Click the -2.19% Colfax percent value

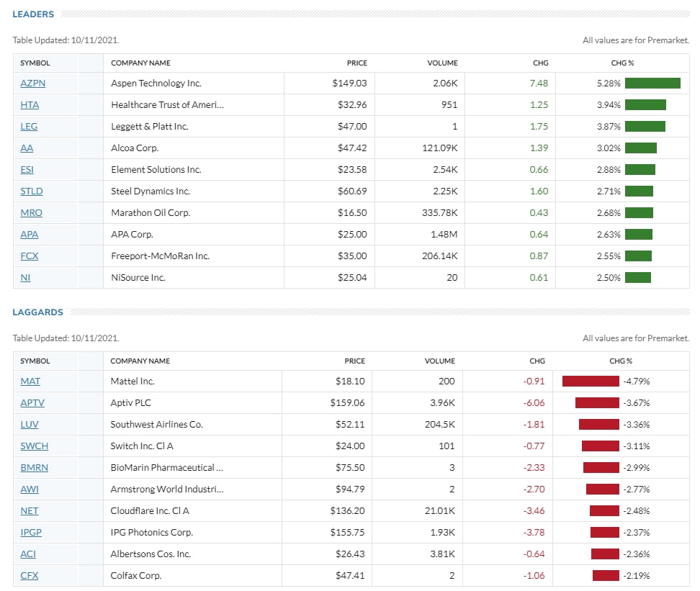coord(636,575)
